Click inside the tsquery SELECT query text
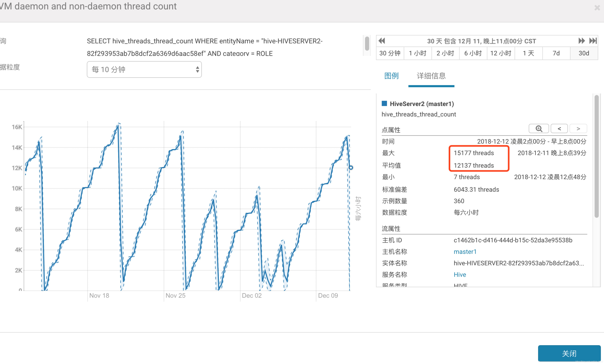Screen dimensions: 604x364 [205, 47]
